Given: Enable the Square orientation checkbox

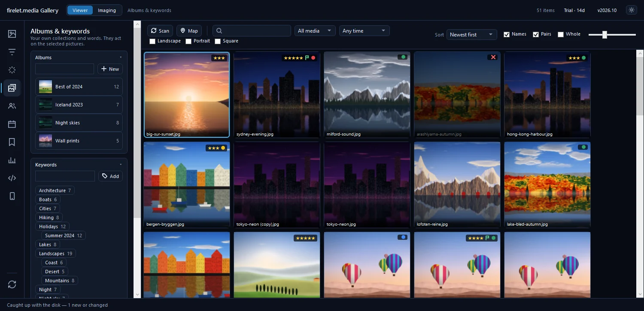Looking at the screenshot, I should tap(218, 41).
